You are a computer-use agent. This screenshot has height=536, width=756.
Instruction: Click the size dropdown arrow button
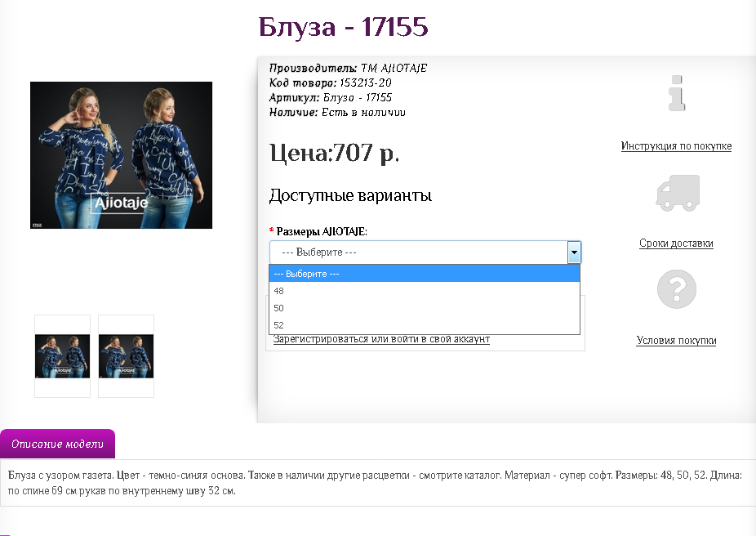tap(574, 252)
